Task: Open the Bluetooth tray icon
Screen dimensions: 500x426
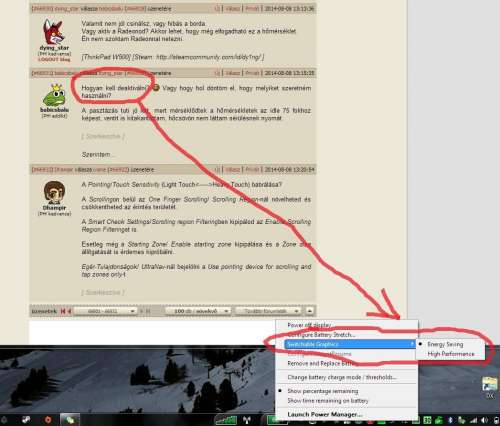Action: tap(450, 420)
